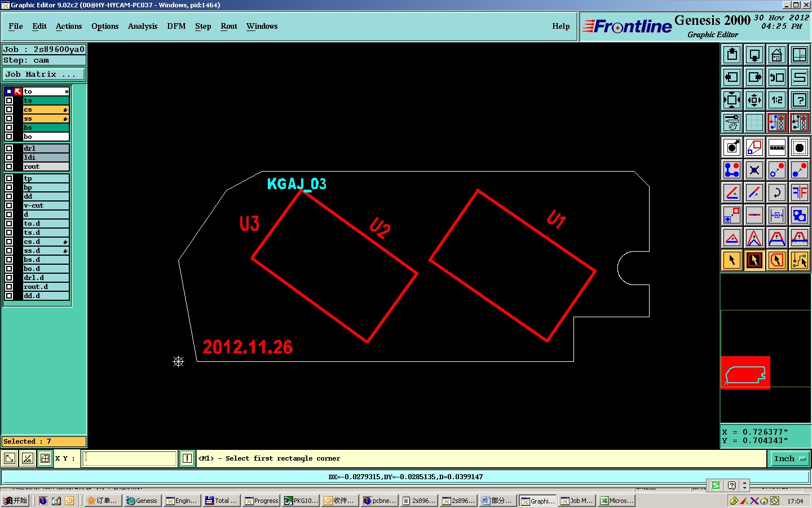
Task: Toggle display checkbox for drl layer
Action: click(x=9, y=148)
